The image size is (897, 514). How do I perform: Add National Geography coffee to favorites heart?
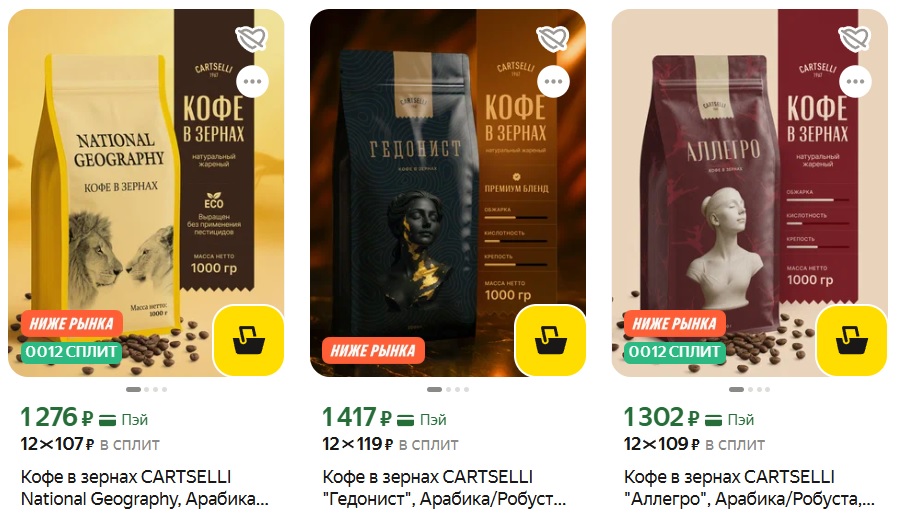(252, 38)
